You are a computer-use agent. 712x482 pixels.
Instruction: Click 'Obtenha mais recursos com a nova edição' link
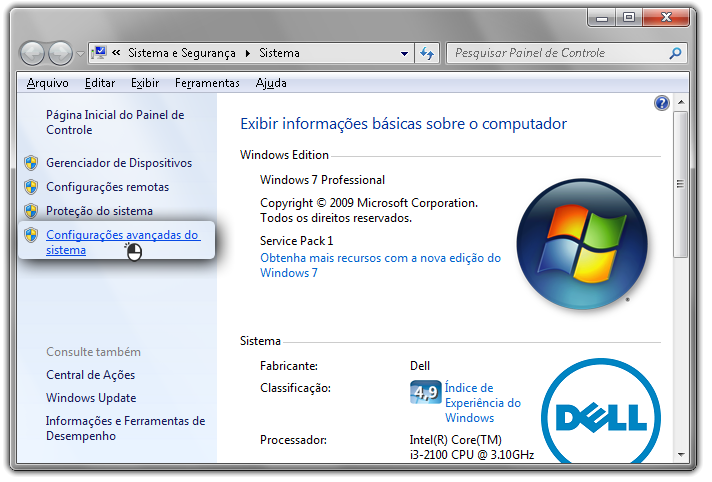(x=380, y=265)
